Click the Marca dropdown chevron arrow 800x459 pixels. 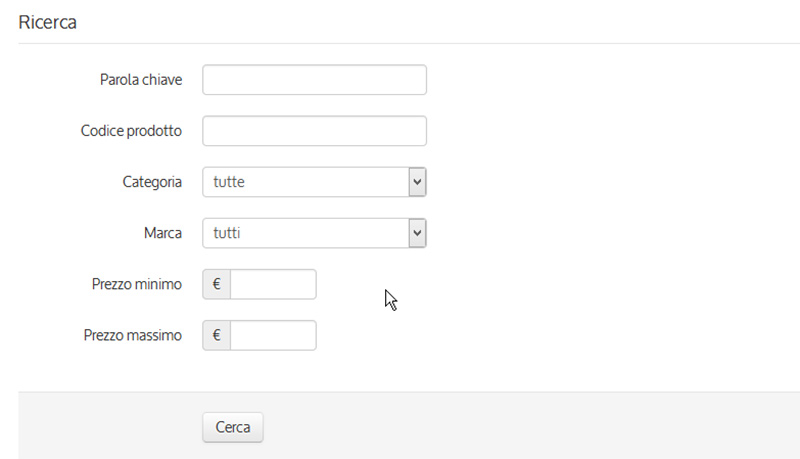(x=417, y=233)
